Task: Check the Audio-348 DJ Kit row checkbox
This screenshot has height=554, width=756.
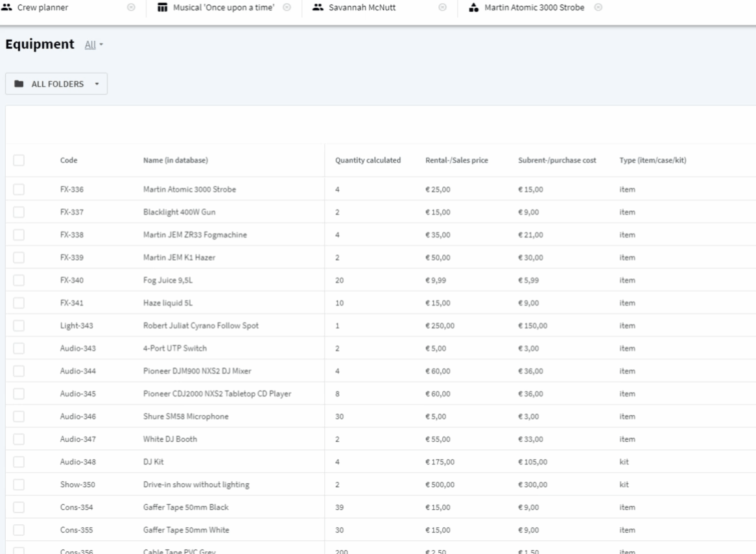Action: tap(19, 461)
